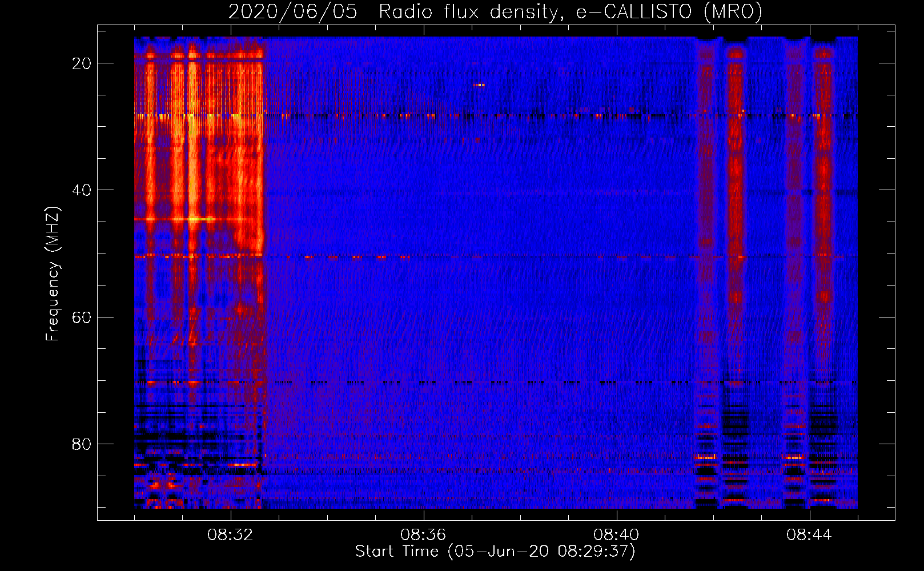Image resolution: width=924 pixels, height=571 pixels.
Task: Click the time tick label "08:32"
Action: pos(230,535)
